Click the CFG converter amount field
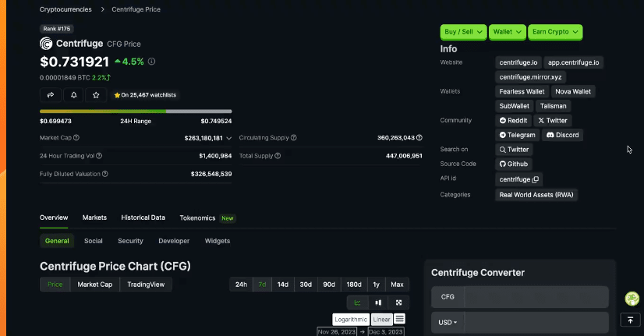The height and width of the screenshot is (336, 644). tap(536, 297)
